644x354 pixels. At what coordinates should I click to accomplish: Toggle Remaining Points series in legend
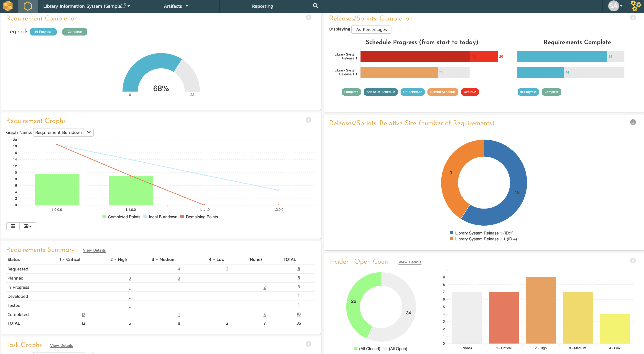coord(199,217)
